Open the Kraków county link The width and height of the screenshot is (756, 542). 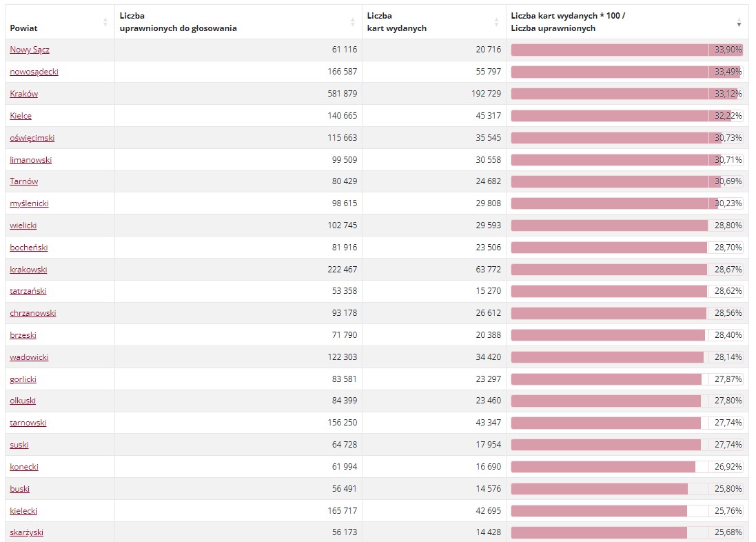[x=23, y=94]
